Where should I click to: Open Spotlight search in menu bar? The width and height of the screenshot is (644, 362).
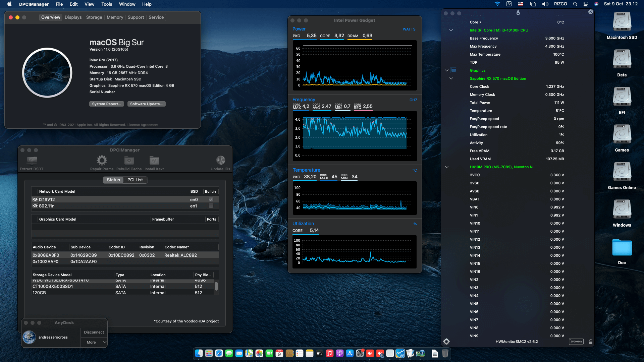pyautogui.click(x=575, y=4)
